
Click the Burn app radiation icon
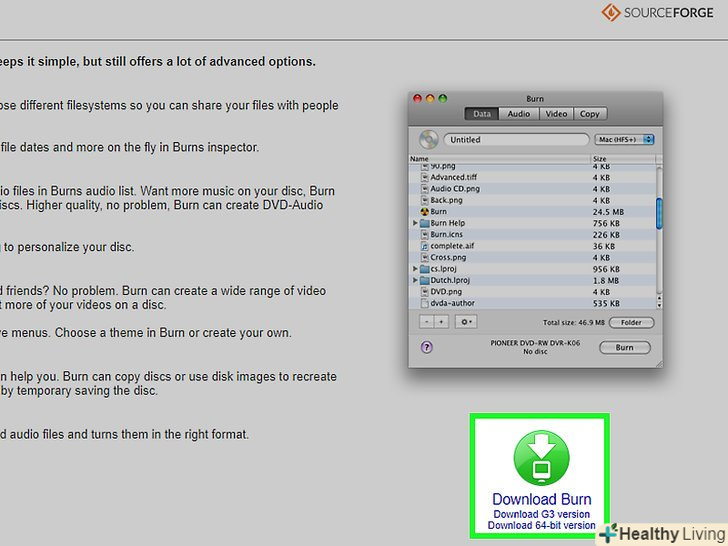(x=424, y=212)
